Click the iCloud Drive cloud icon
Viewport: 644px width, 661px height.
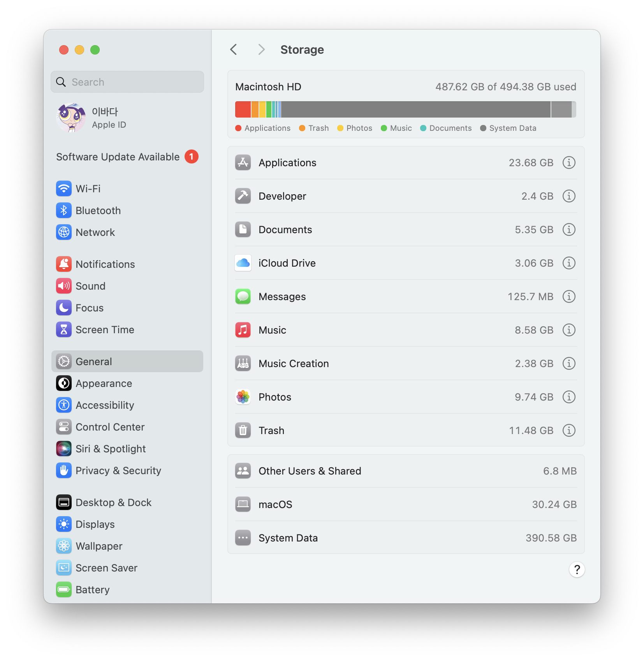pos(243,263)
